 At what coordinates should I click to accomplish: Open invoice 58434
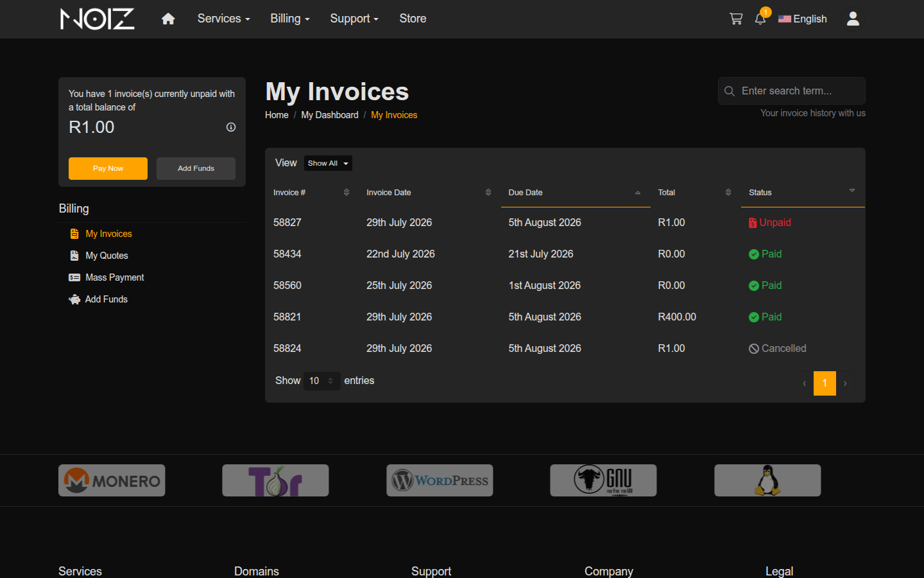(x=287, y=254)
